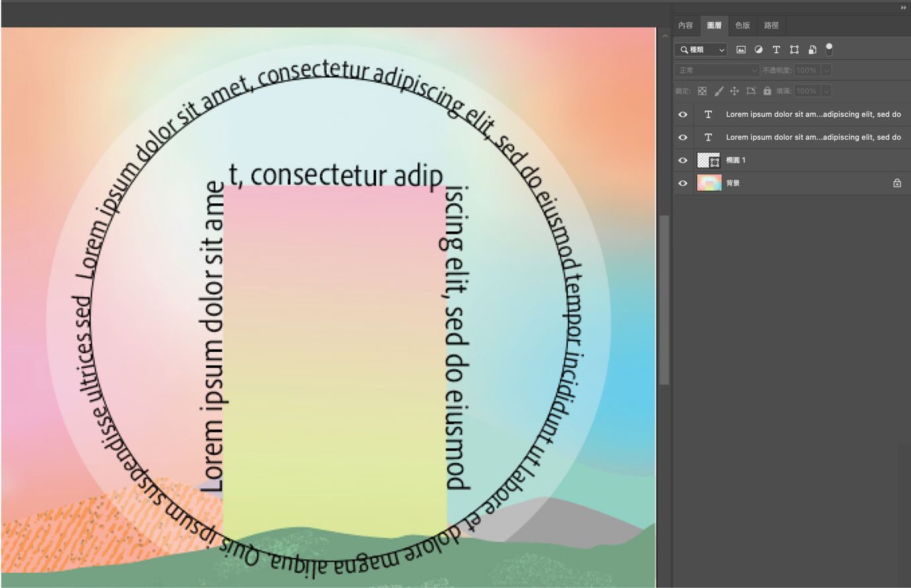Filter layers by smart object type
This screenshot has width=911, height=588.
click(x=812, y=49)
